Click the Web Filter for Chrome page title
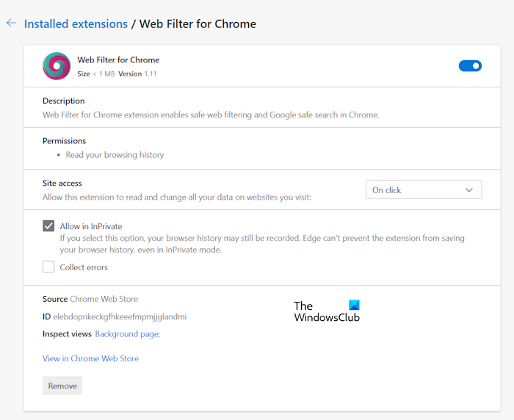Viewport: 514px width, 420px height. 198,24
